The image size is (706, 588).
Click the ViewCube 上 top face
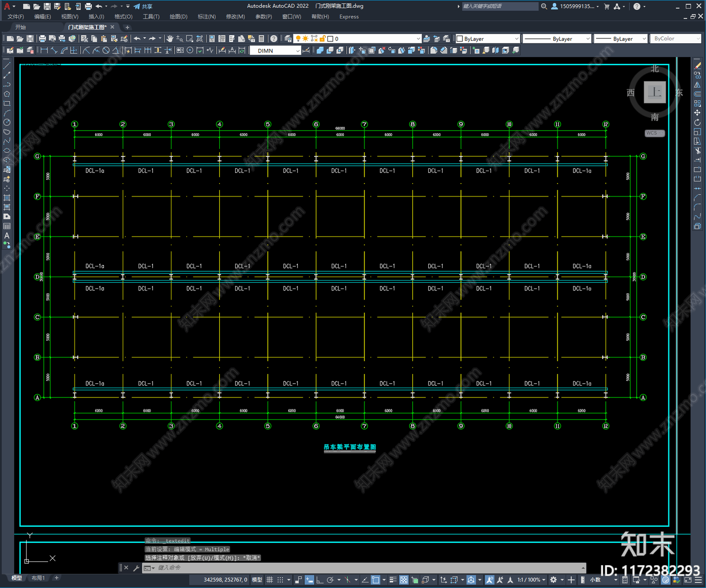(x=655, y=93)
